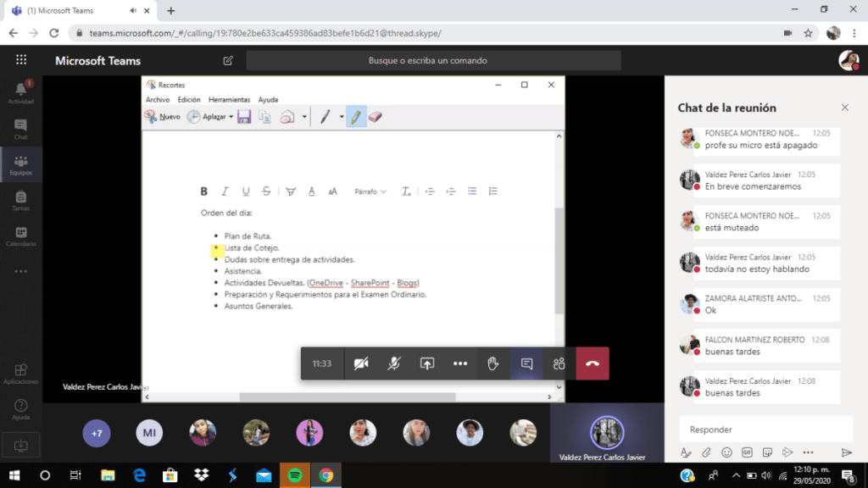Screen dimensions: 868x488
Task: Go to Calendario in the sidebar
Action: pos(20,236)
